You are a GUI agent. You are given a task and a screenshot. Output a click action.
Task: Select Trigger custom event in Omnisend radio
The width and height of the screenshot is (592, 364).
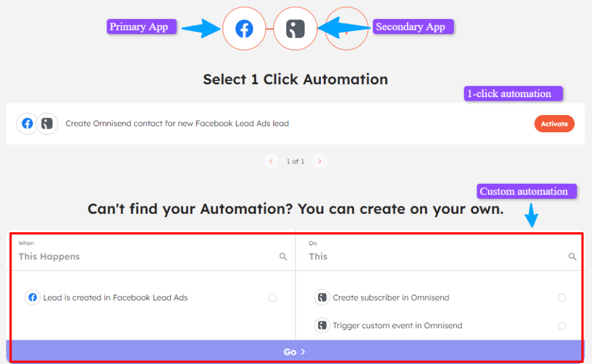tap(561, 326)
